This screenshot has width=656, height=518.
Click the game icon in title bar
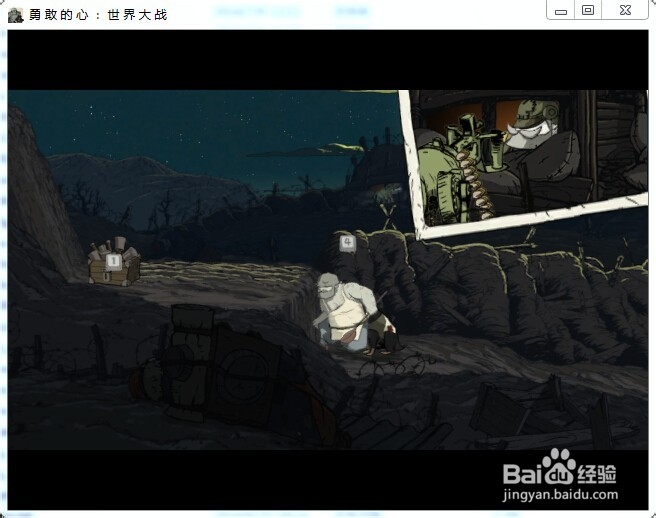coord(15,15)
